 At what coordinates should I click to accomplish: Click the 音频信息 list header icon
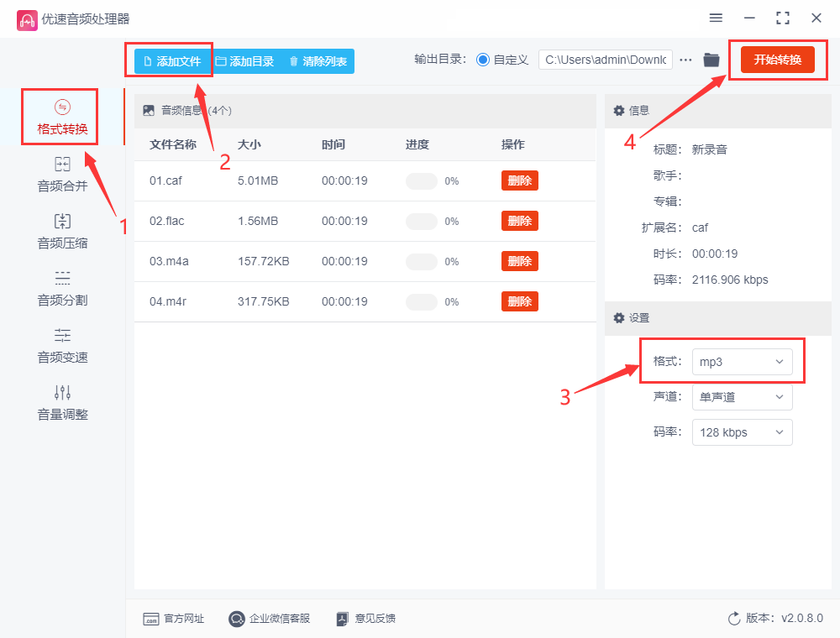[x=149, y=110]
